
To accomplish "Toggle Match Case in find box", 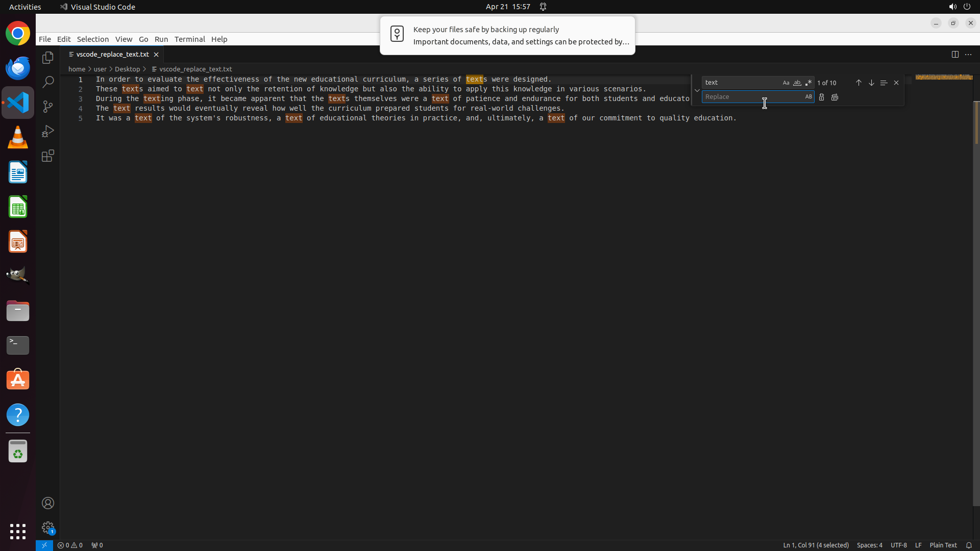I will (786, 83).
